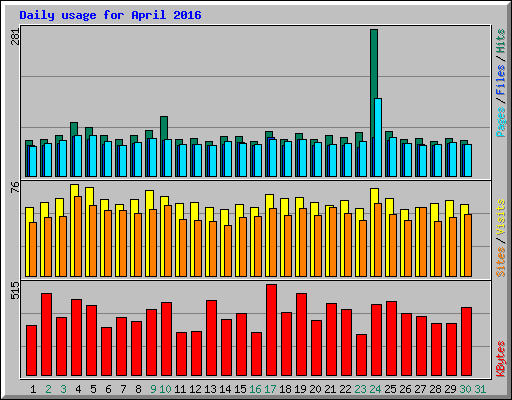Click day label 27 on x-axis
This screenshot has width=512, height=400.
420,389
